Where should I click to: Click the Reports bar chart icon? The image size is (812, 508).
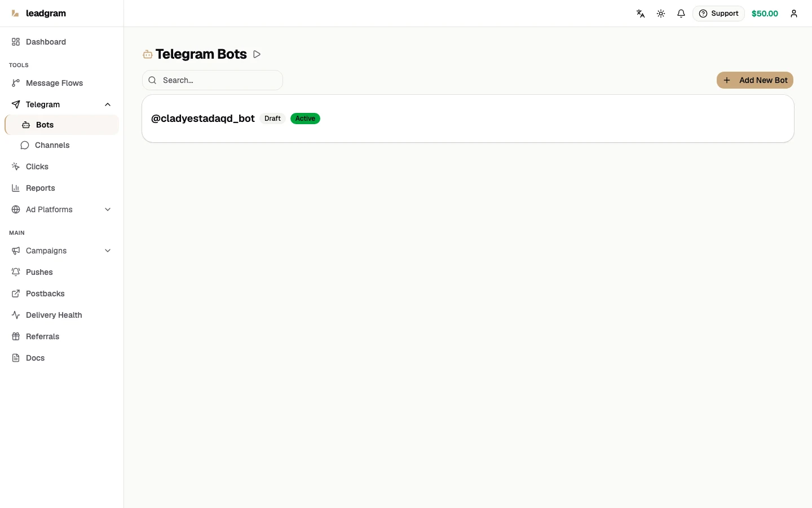[x=16, y=188]
